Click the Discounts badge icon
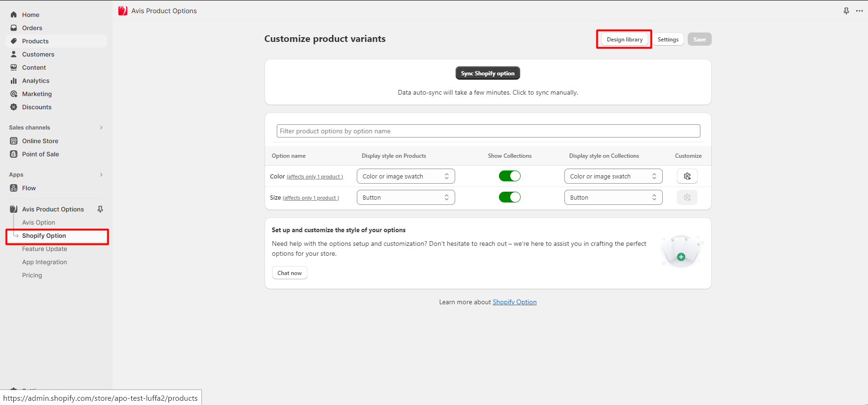The width and height of the screenshot is (868, 405). [x=14, y=107]
